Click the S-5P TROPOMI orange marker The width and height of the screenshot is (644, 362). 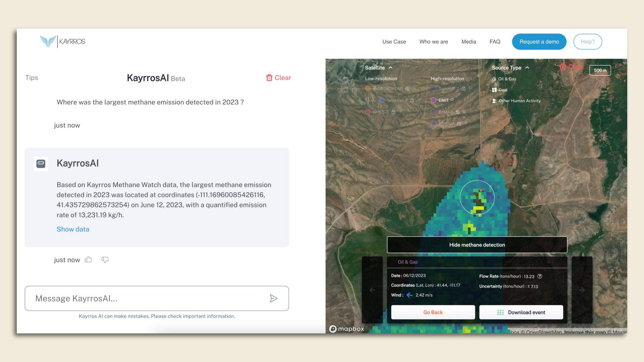click(367, 88)
